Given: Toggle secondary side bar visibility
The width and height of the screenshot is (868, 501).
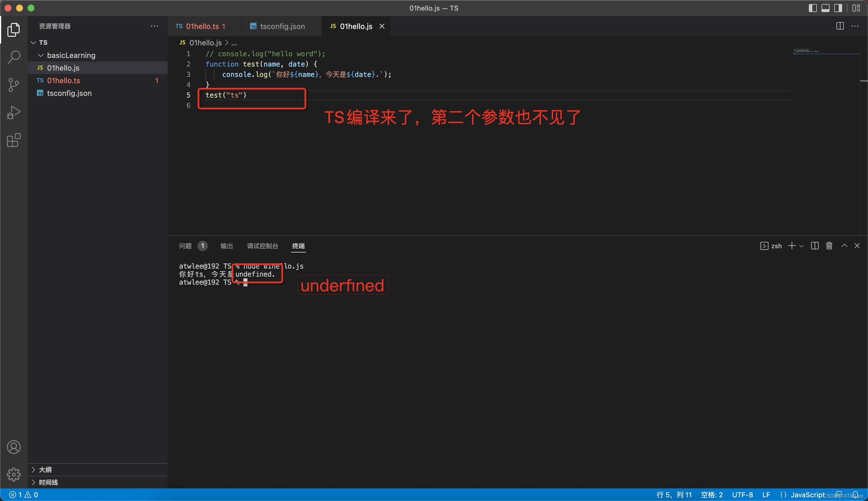Looking at the screenshot, I should (x=838, y=8).
